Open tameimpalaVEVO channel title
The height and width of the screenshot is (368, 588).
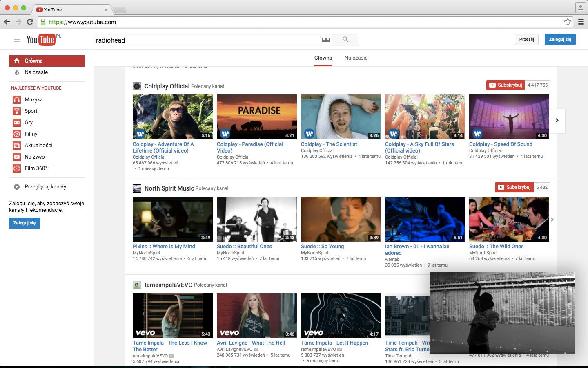tap(168, 285)
